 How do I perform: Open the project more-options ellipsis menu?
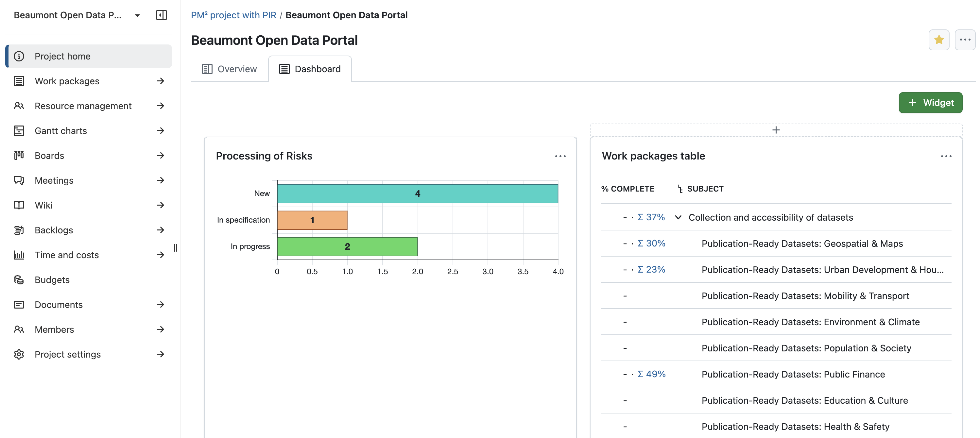point(965,40)
